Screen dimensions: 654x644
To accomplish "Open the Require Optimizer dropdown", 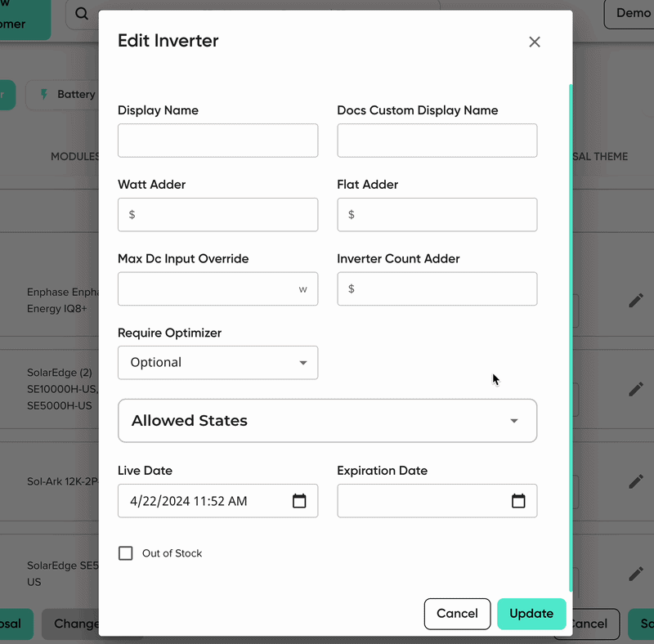I will 217,363.
